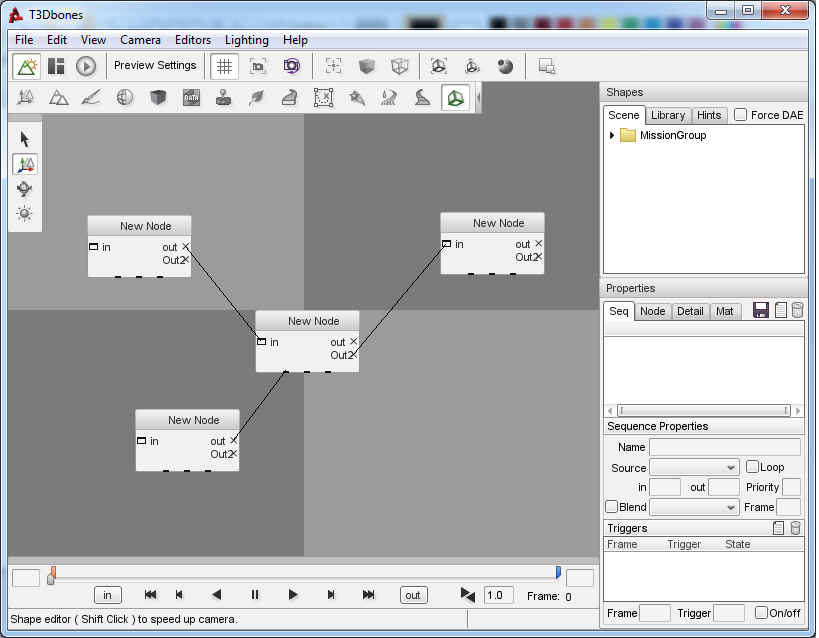Toggle grid snapping with the hash icon

[x=225, y=66]
